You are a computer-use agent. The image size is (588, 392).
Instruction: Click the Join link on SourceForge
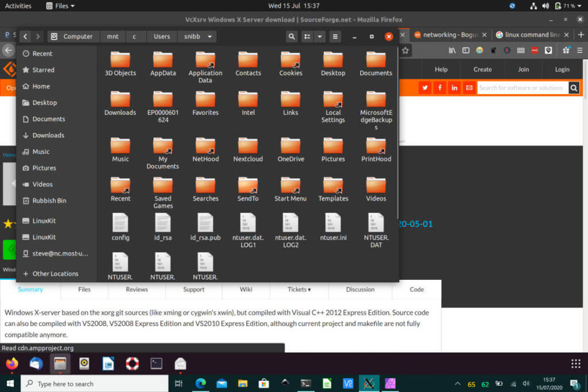(x=523, y=68)
